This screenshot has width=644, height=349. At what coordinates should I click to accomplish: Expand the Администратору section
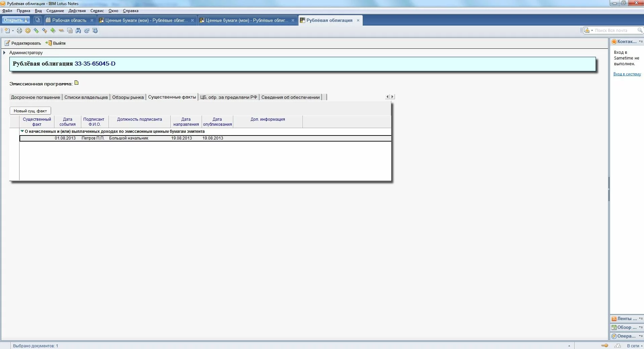(x=4, y=53)
